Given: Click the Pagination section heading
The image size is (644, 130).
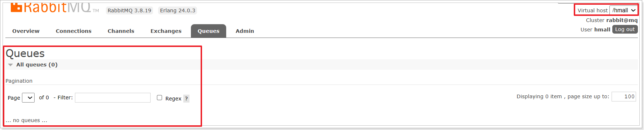Looking at the screenshot, I should [x=19, y=81].
